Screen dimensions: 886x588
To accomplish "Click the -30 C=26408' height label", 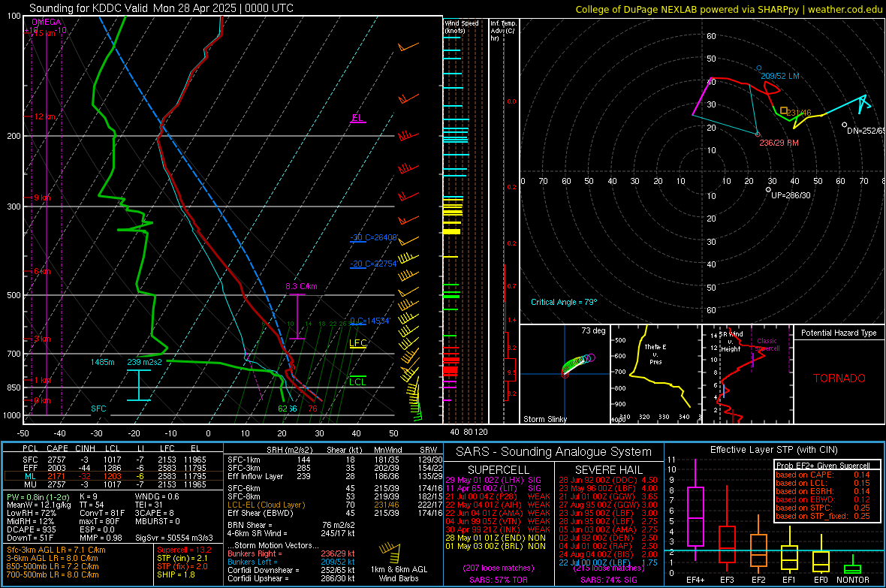I will (x=374, y=237).
